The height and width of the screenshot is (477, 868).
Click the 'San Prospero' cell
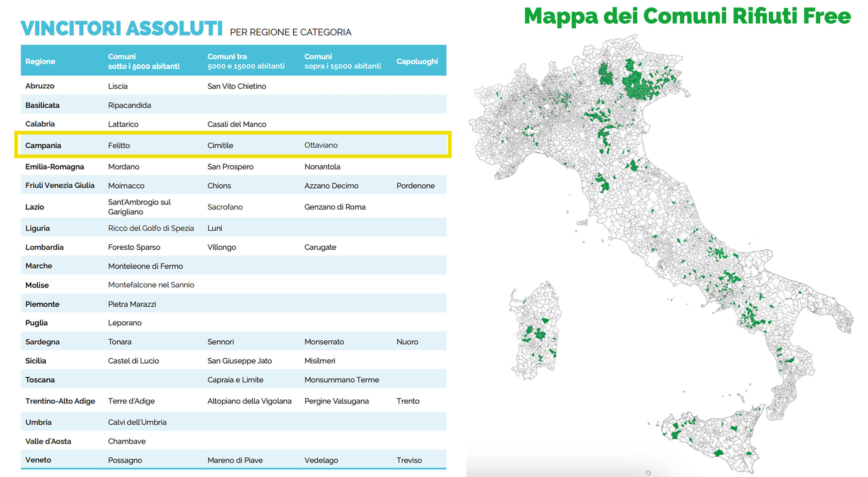click(x=230, y=167)
